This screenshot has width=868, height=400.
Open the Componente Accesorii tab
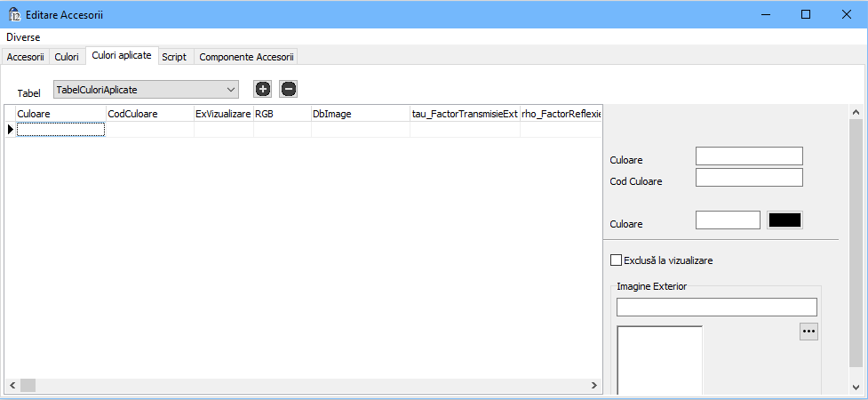246,57
